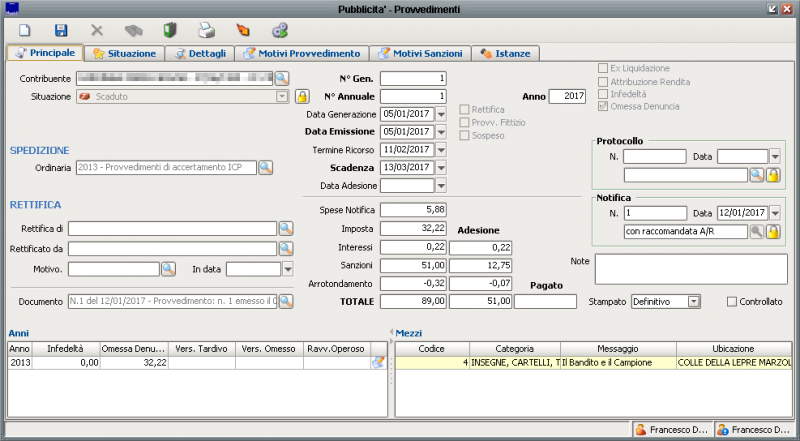800x441 pixels.
Task: Expand the Stampato Definitivo dropdown
Action: click(x=693, y=301)
